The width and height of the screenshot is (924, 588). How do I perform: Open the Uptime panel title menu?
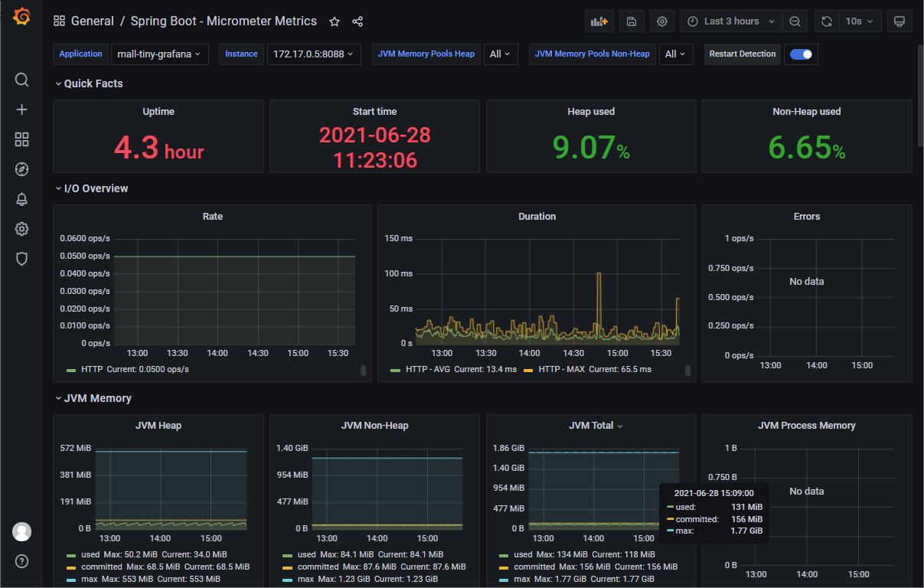click(158, 112)
